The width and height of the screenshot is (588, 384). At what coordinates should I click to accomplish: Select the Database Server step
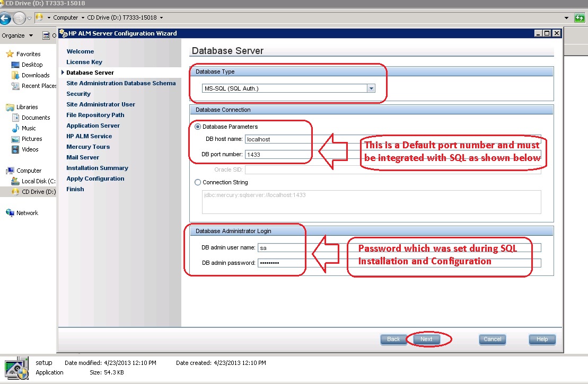click(90, 73)
